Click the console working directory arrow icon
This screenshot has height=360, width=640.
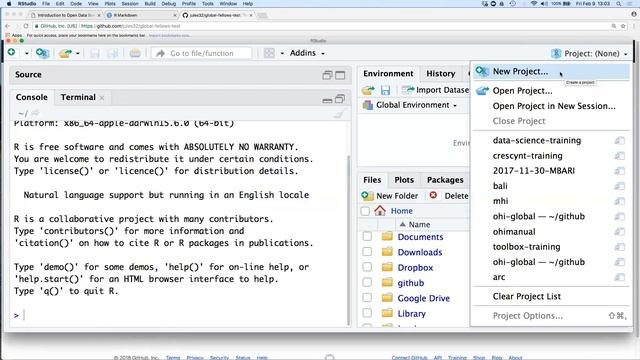click(35, 113)
